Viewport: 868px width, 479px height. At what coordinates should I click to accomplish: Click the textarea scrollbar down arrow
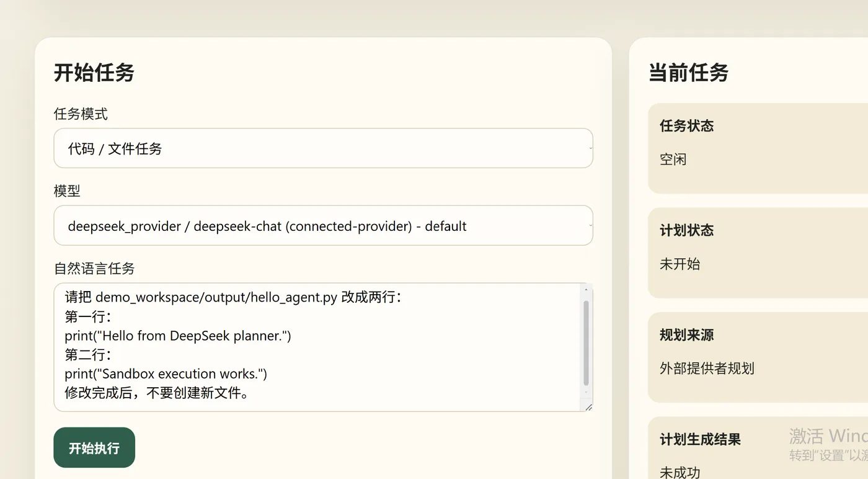pyautogui.click(x=586, y=392)
